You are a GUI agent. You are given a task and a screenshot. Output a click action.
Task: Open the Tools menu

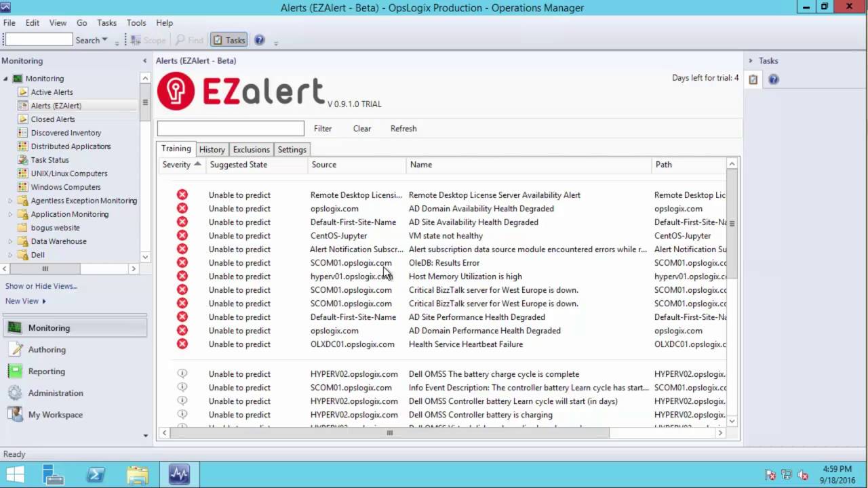click(136, 22)
